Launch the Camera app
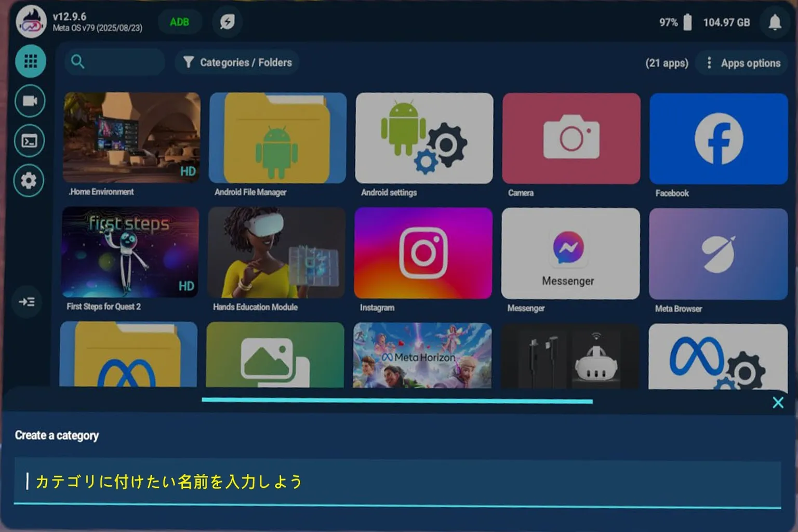The height and width of the screenshot is (532, 798). (x=571, y=139)
